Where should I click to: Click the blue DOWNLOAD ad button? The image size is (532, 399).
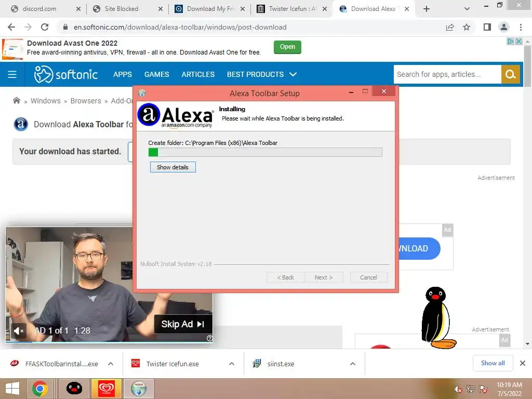coord(419,248)
